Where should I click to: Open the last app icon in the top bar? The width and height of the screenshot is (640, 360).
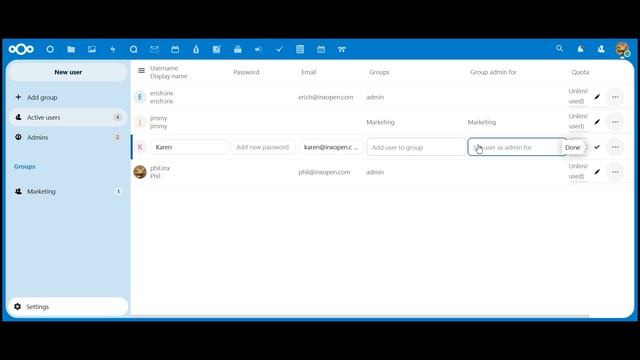(342, 49)
